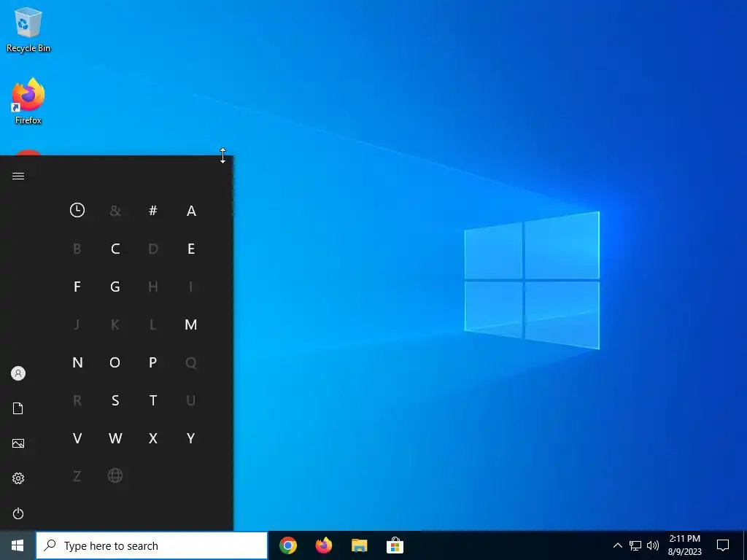Screen dimensions: 747x560
Task: Select the Recycle Bin desktop icon
Action: [x=28, y=31]
